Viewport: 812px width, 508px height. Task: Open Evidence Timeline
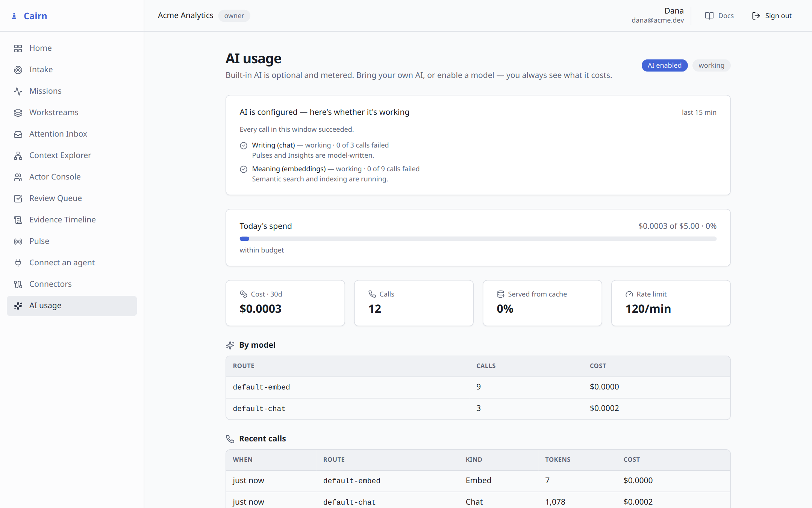[x=72, y=220]
